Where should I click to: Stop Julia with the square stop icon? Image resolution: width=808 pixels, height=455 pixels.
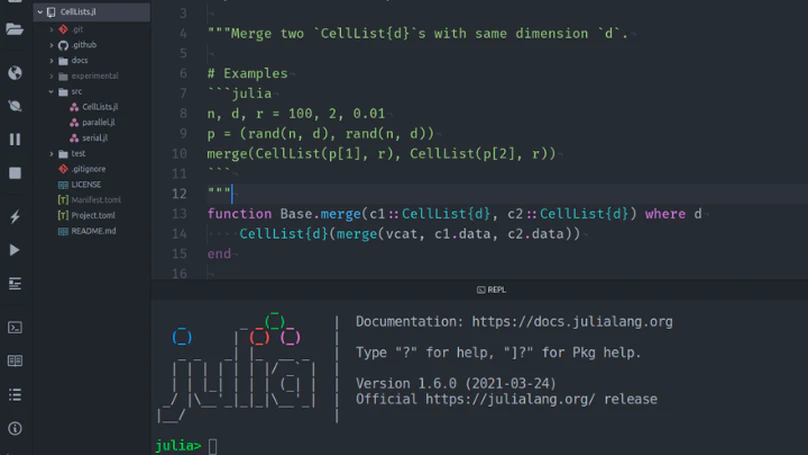pos(14,173)
